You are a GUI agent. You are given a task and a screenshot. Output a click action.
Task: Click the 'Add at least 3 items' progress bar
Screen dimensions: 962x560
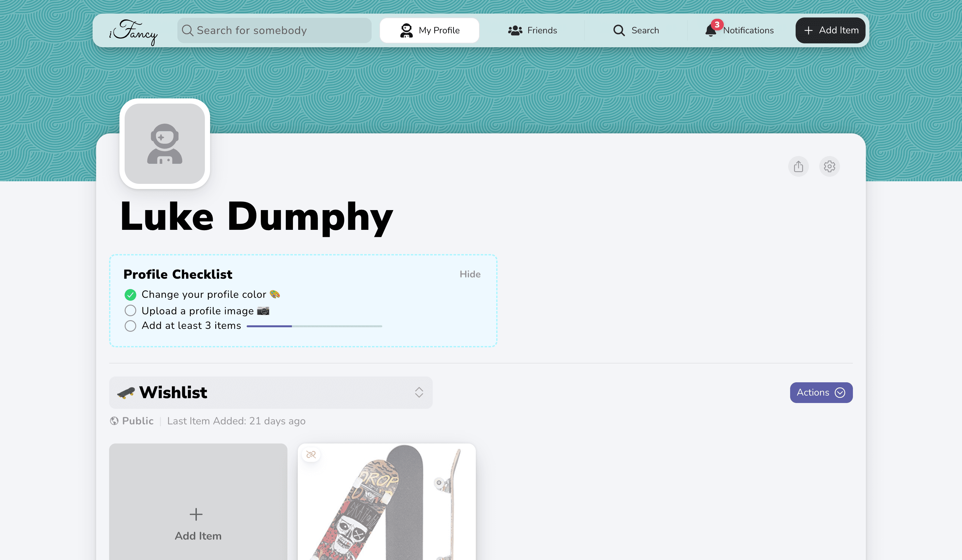pyautogui.click(x=314, y=326)
